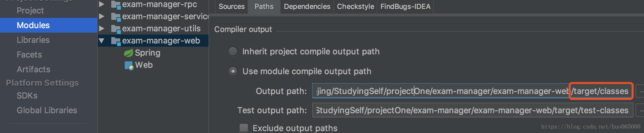644x133 pixels.
Task: Open the Artifacts settings section
Action: click(34, 69)
